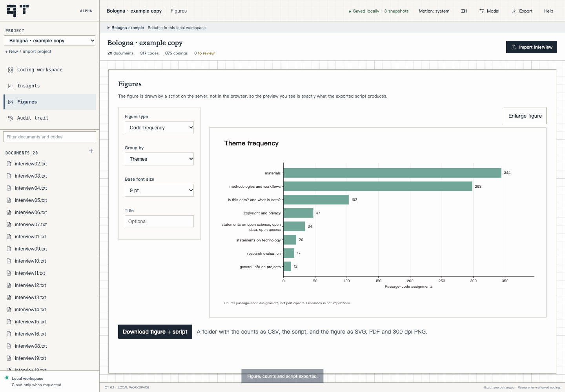Screen dimensions: 565x392
Task: Click the file icon beside interview09.txt
Action: point(9,249)
